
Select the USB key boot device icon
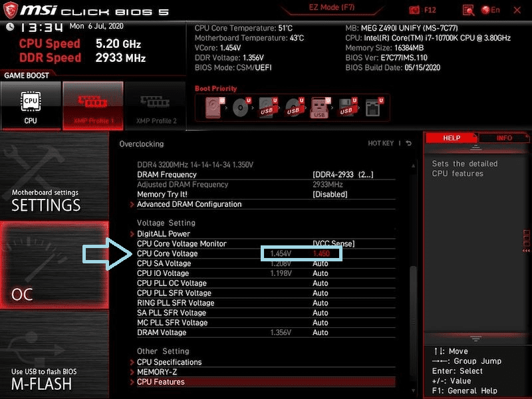(320, 107)
